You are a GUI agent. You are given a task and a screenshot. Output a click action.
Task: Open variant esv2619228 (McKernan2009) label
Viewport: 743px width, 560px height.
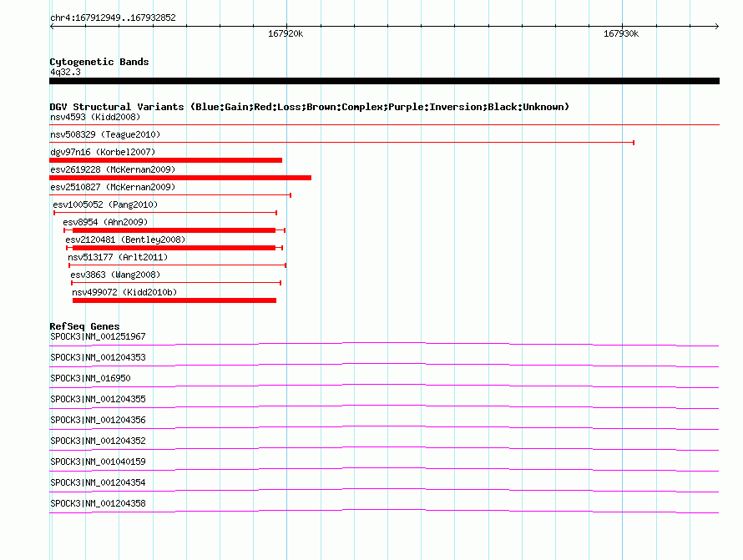tap(113, 169)
